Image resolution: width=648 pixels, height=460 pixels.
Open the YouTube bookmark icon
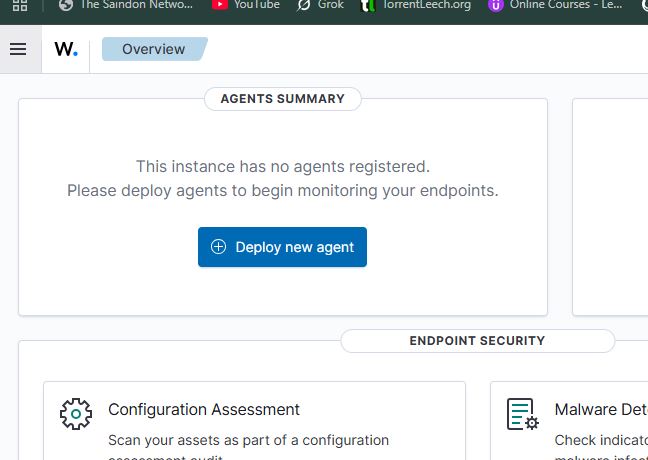(220, 5)
